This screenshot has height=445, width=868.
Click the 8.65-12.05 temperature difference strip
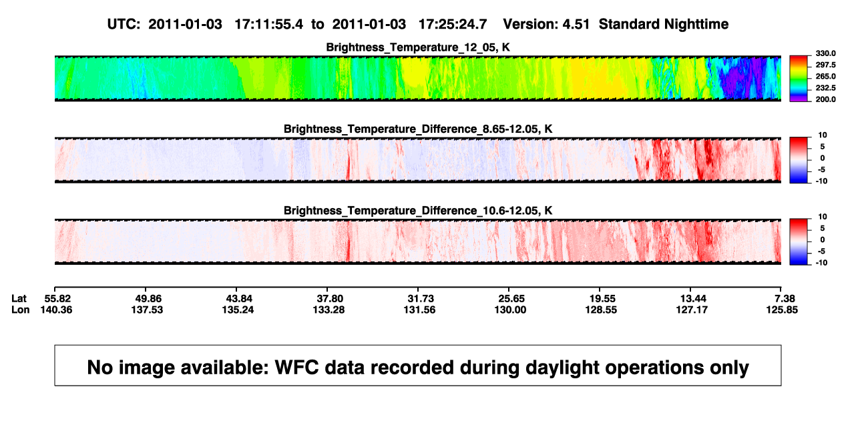tap(418, 159)
